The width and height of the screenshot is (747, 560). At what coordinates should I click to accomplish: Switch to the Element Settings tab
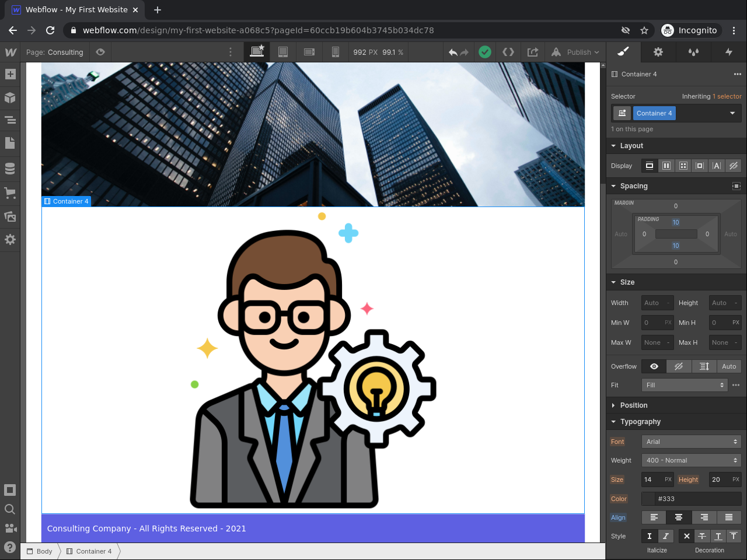point(658,52)
